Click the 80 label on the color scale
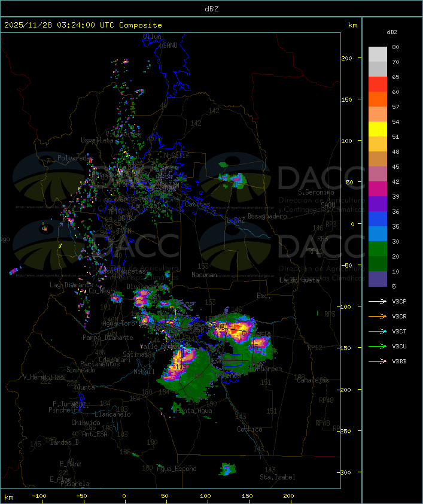Screen dimensions: 423x504 click(x=395, y=47)
